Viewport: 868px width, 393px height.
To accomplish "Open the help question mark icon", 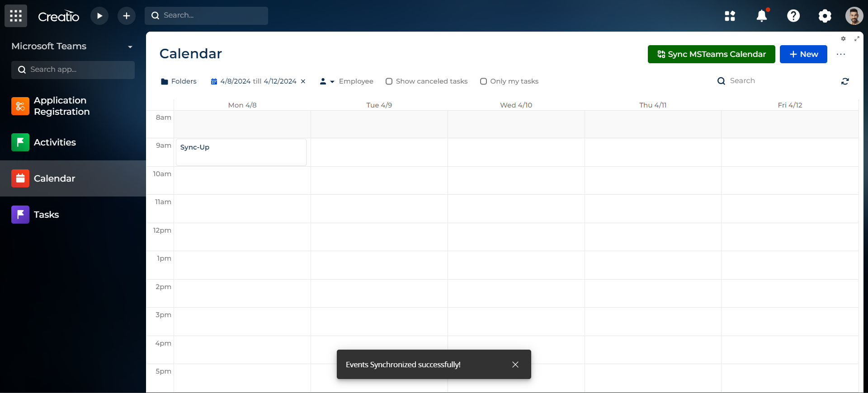I will pos(793,16).
